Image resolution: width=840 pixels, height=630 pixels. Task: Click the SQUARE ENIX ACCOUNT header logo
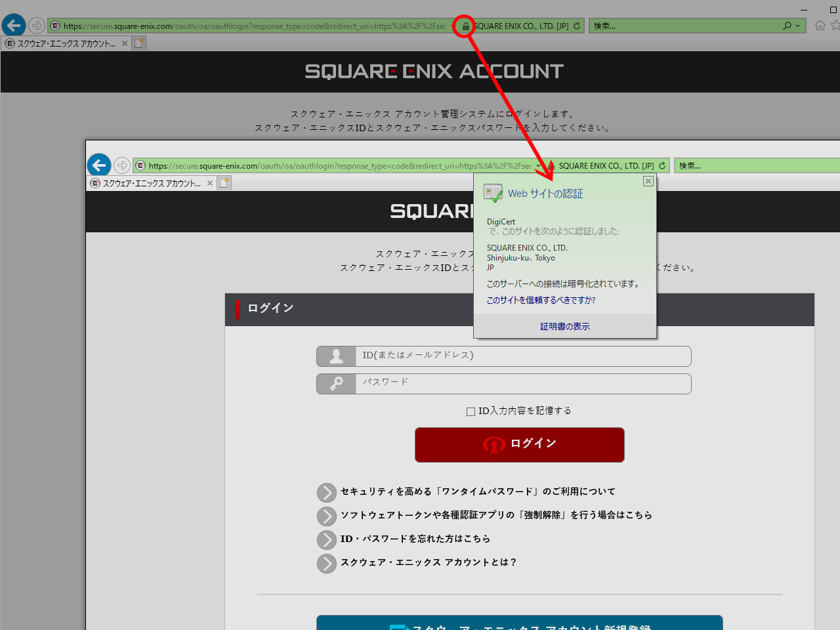click(434, 72)
